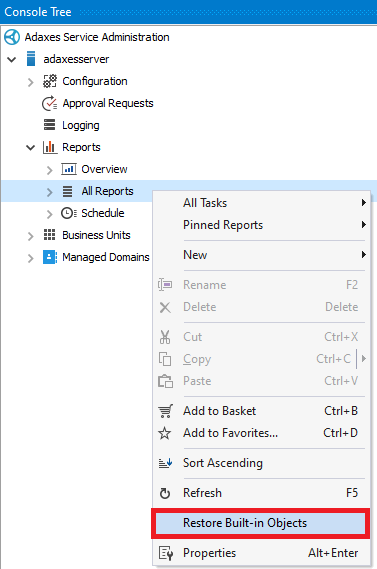The image size is (377, 569).
Task: Open Properties from the context menu
Action: tap(261, 553)
